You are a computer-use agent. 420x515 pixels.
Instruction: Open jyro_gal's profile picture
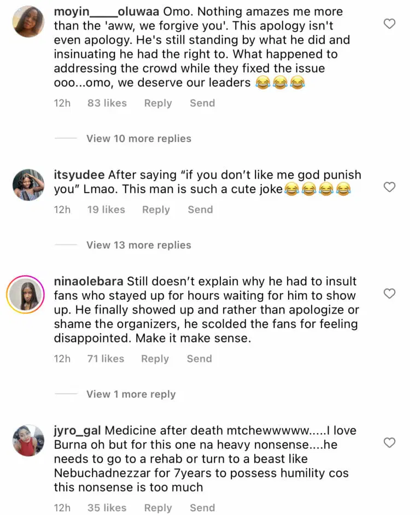[x=28, y=440]
